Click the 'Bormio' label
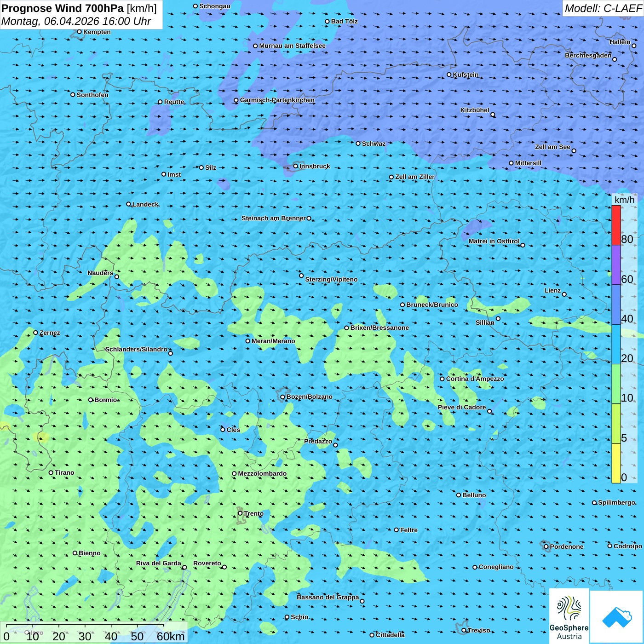Screen dimensions: 644x644 click(106, 400)
